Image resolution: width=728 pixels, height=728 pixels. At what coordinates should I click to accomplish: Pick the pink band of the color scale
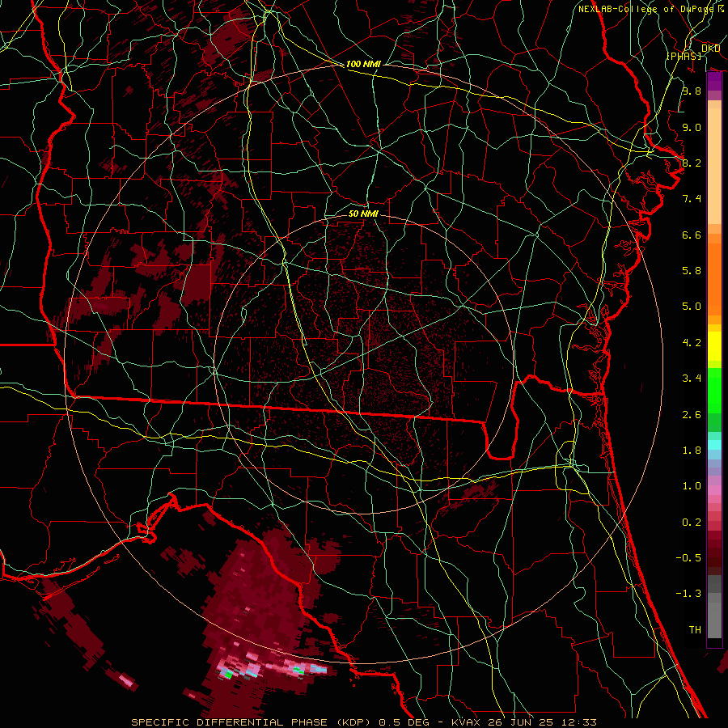pos(714,490)
